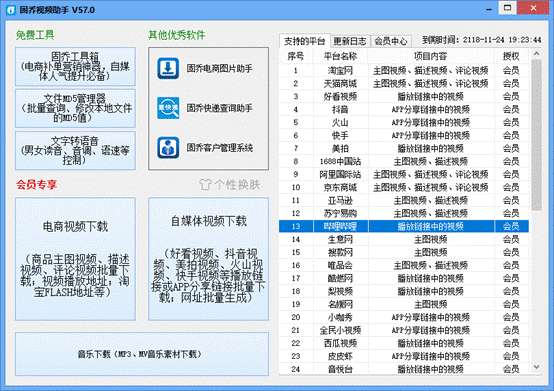Open the 固乔工具箱 free tool

click(x=75, y=66)
